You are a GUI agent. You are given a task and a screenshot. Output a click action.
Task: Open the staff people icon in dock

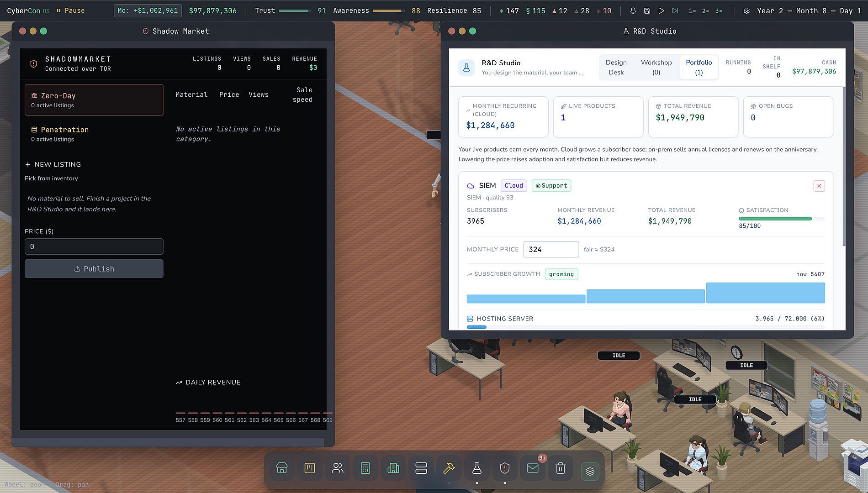[338, 468]
